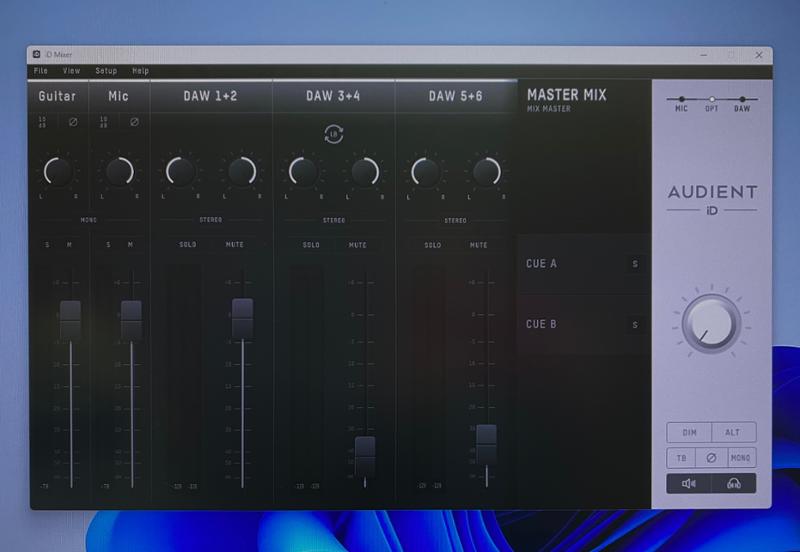The height and width of the screenshot is (552, 800).
Task: Enable the DIM button
Action: (689, 433)
